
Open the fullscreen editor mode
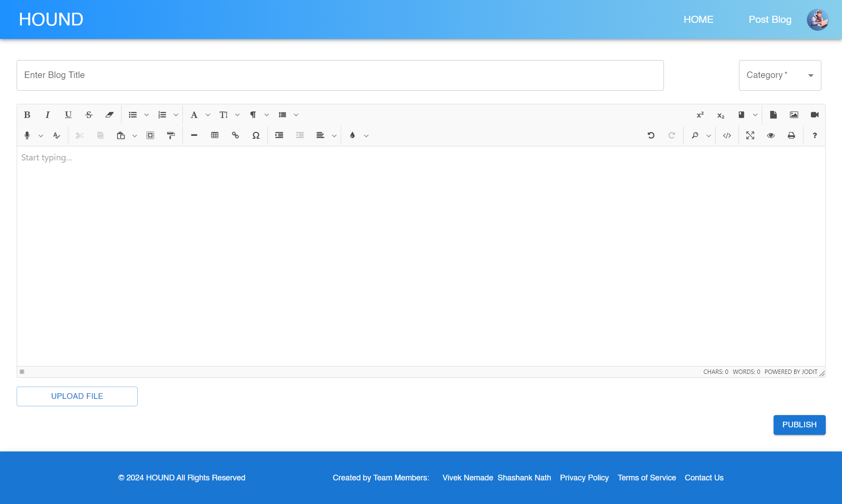pos(750,135)
